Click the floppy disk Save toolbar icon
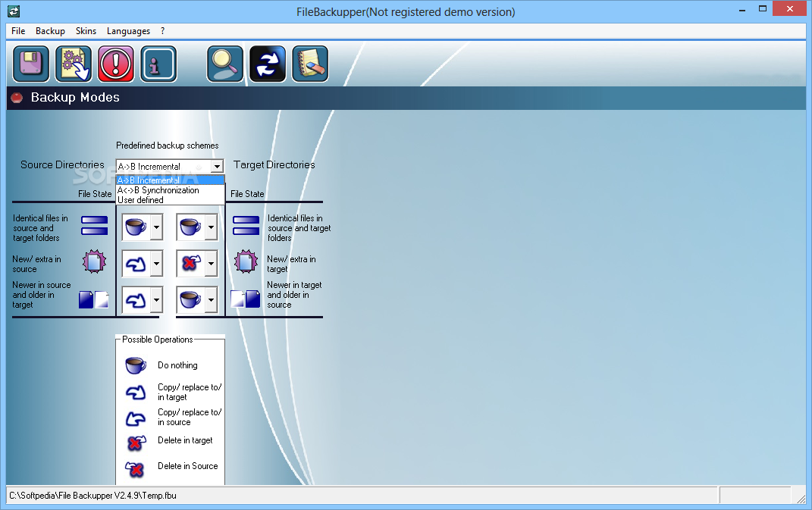Screen dimensions: 812x510 31,64
